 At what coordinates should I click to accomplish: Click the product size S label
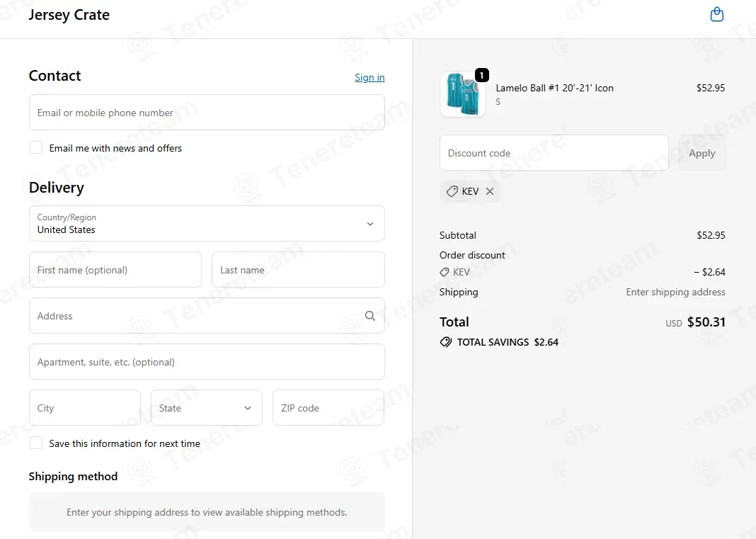(498, 102)
